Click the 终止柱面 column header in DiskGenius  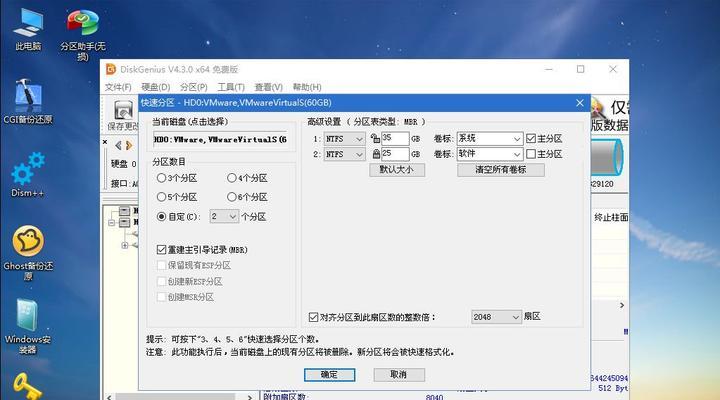click(611, 217)
